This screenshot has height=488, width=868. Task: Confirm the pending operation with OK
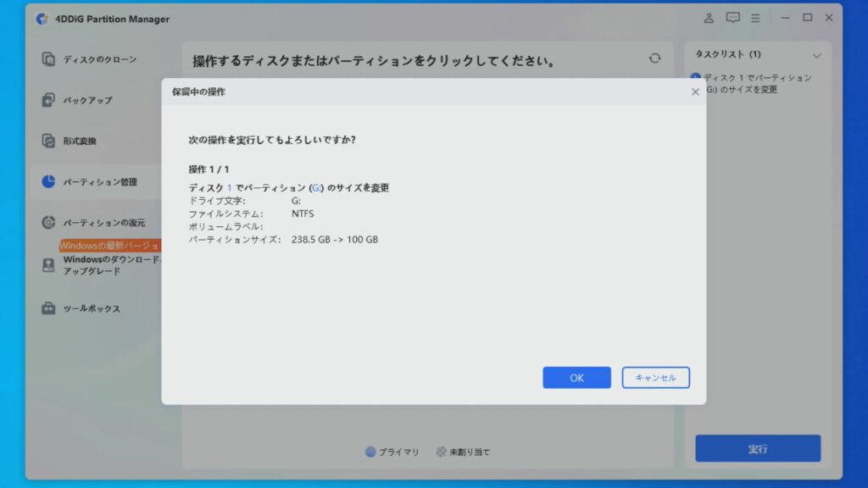click(x=576, y=378)
